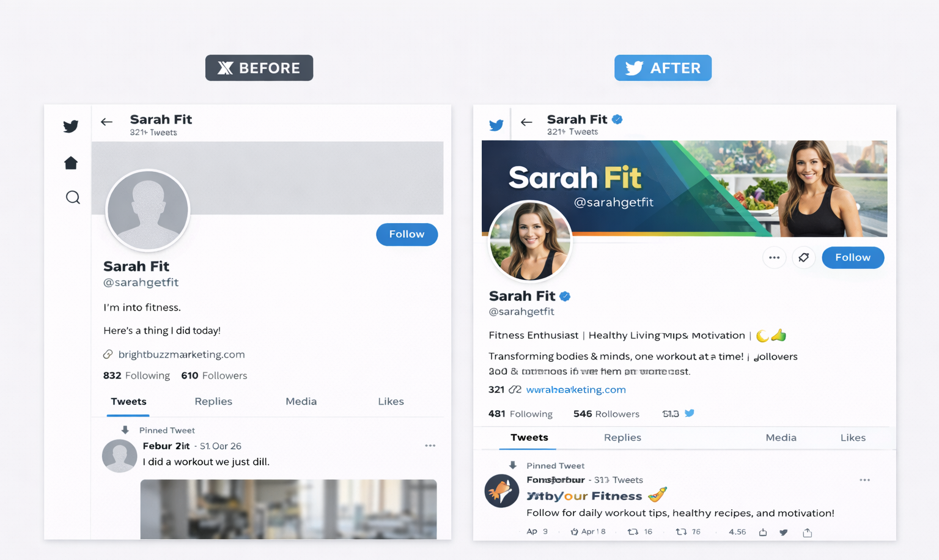
Task: Follow Sarah Fit on the before profile
Action: click(407, 234)
